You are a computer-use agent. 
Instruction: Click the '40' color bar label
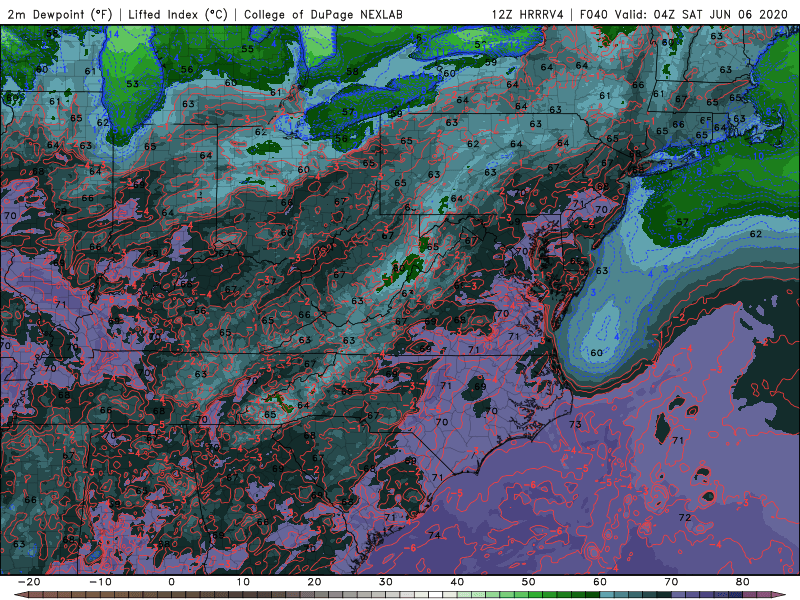[457, 582]
